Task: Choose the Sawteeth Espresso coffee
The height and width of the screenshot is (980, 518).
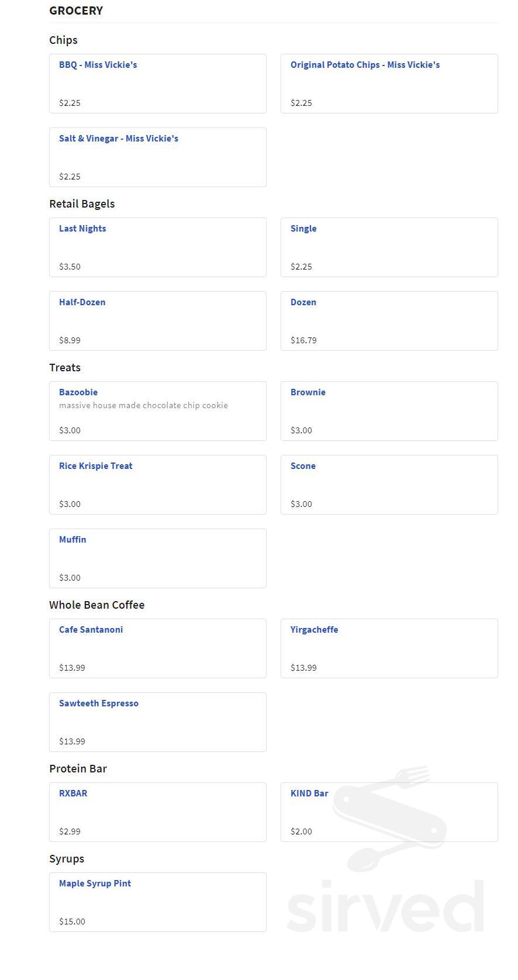Action: (x=158, y=722)
